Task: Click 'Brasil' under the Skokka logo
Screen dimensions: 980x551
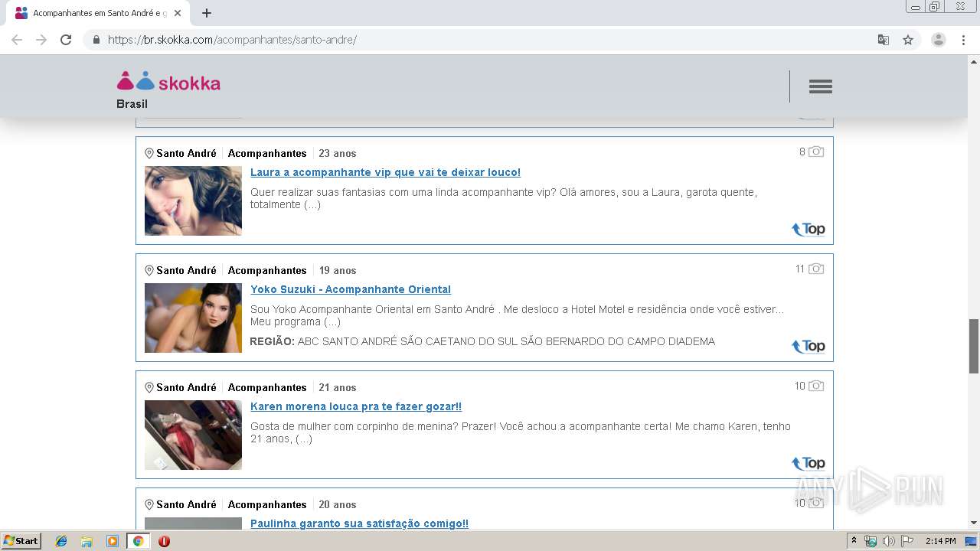Action: tap(132, 104)
